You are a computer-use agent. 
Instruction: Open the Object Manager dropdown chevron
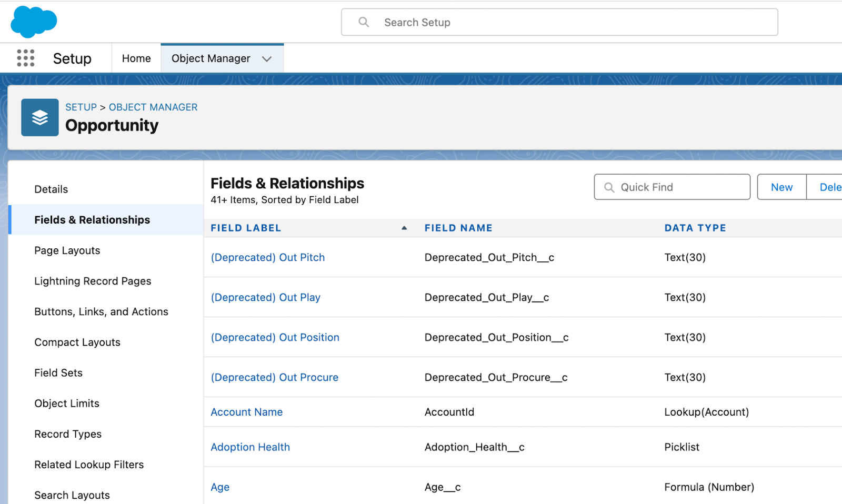coord(267,58)
